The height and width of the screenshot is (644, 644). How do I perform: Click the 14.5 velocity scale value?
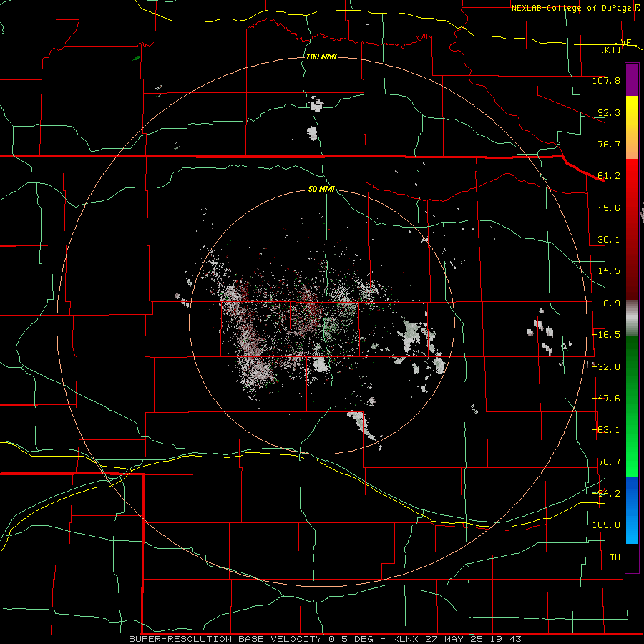click(609, 271)
